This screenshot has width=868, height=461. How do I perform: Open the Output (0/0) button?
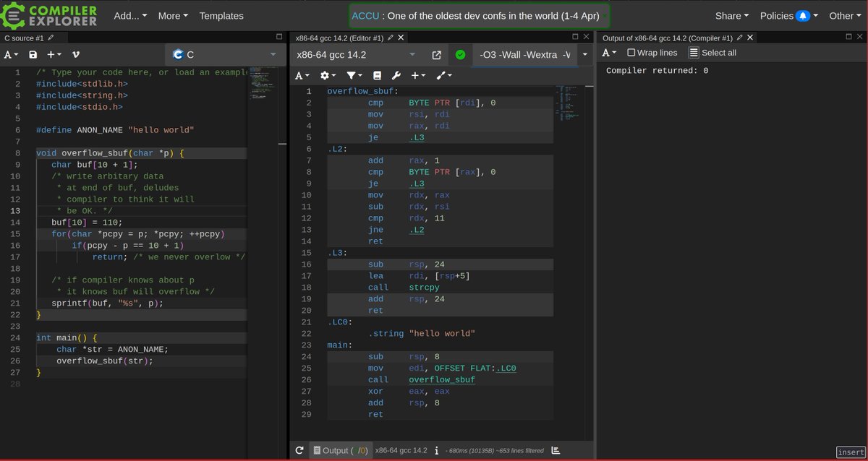tap(341, 451)
